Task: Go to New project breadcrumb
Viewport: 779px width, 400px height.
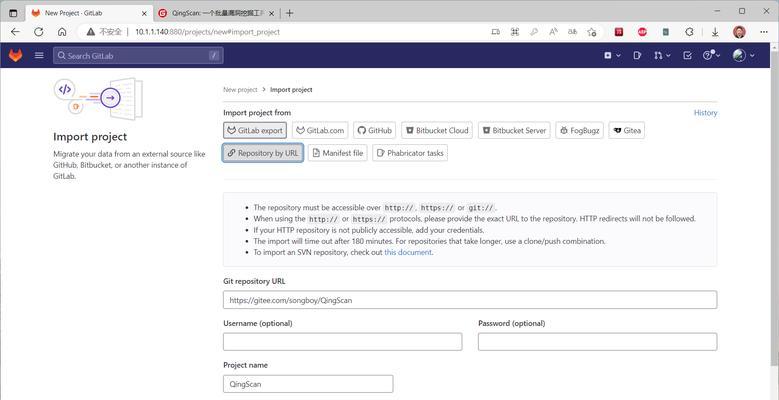Action: pyautogui.click(x=240, y=90)
